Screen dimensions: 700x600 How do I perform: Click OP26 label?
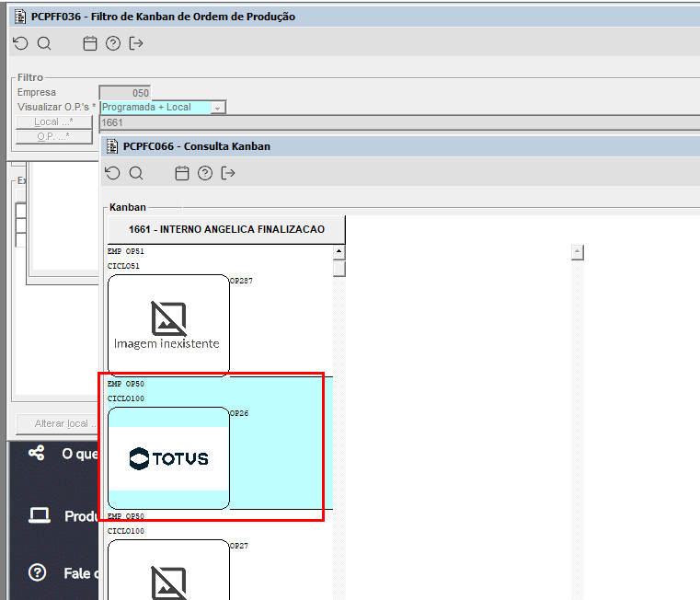click(239, 413)
